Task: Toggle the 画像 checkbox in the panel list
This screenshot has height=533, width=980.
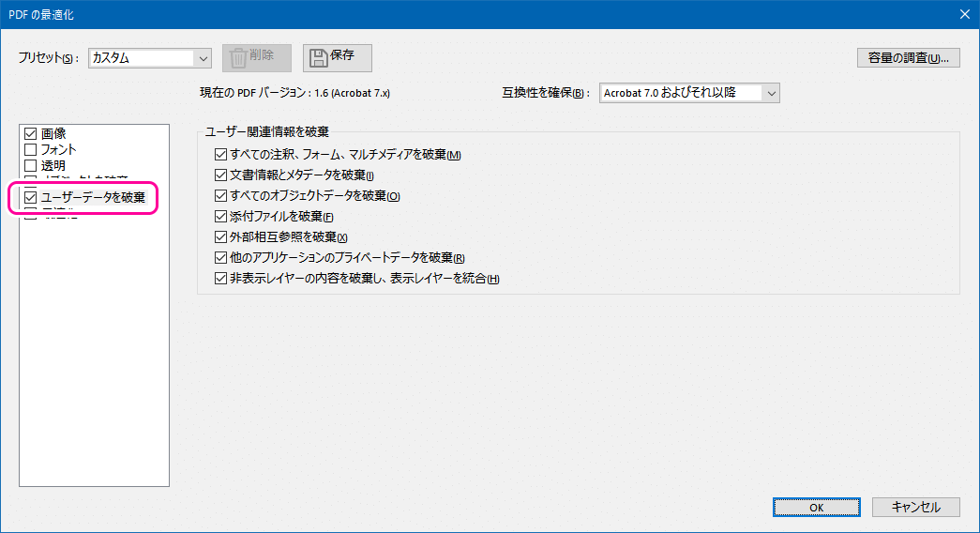Action: point(31,133)
